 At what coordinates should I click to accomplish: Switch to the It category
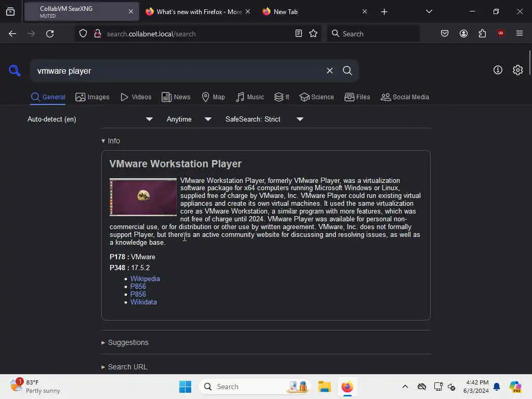[x=282, y=97]
